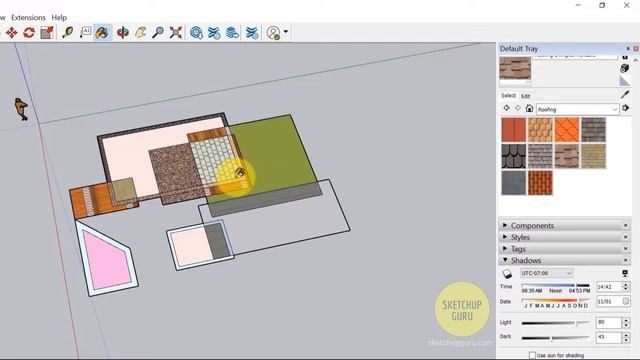Choose the blue-gray slate roofing swatch
The width and height of the screenshot is (640, 360).
(x=513, y=183)
